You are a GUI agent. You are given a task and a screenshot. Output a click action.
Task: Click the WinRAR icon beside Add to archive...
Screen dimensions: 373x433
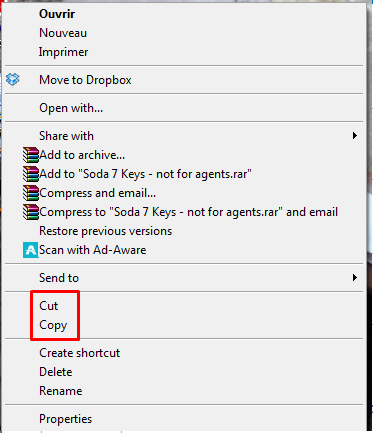31,155
